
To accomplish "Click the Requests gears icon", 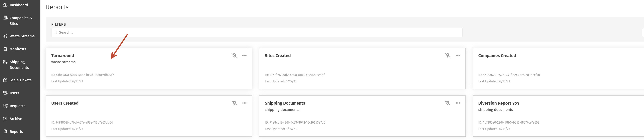I will click(5, 106).
